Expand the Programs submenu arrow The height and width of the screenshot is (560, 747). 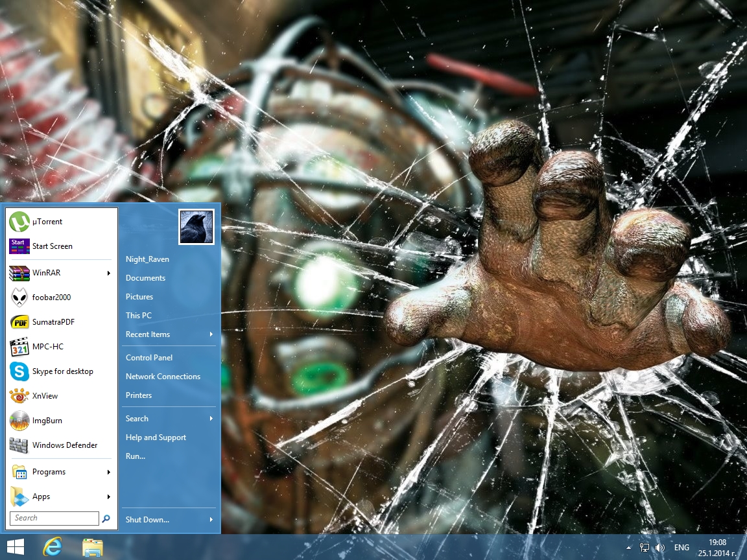click(109, 472)
